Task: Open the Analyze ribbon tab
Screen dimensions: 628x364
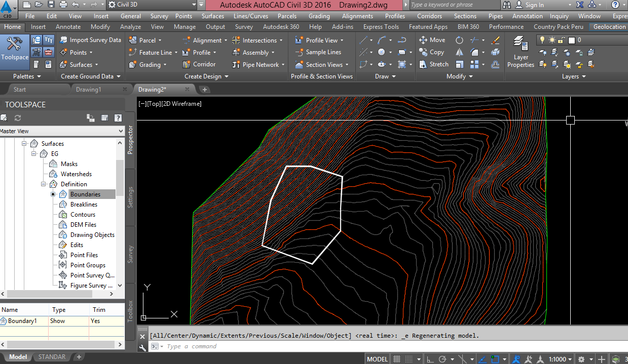Action: point(131,27)
